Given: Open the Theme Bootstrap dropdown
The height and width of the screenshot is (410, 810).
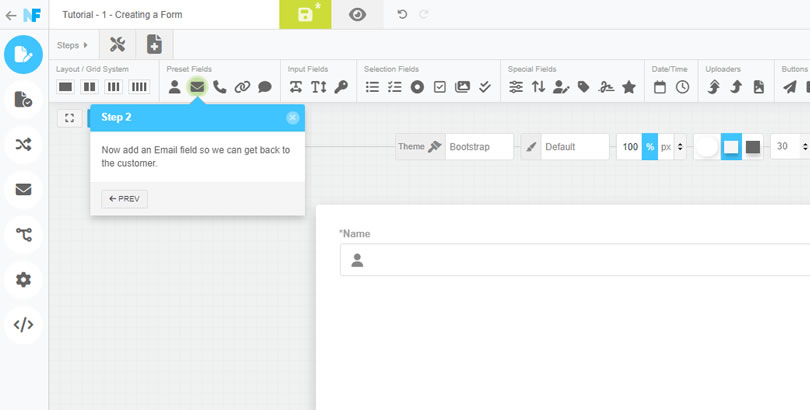Looking at the screenshot, I should click(x=479, y=147).
